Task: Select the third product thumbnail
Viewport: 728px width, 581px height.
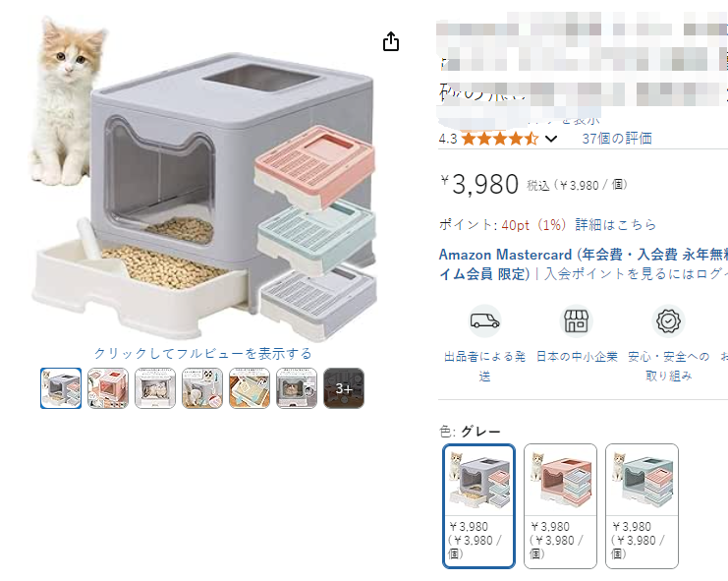Action: 155,388
